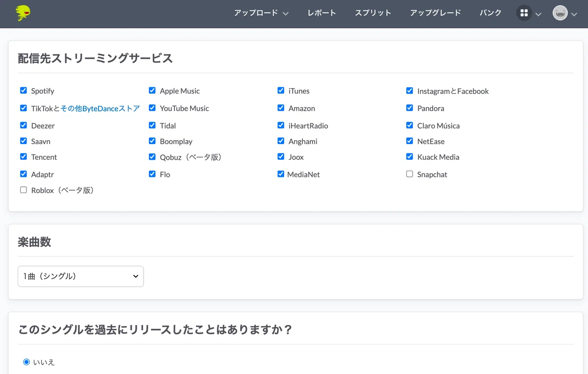Enable the Roblox（ベータ版）checkbox
The image size is (588, 374).
click(x=24, y=190)
